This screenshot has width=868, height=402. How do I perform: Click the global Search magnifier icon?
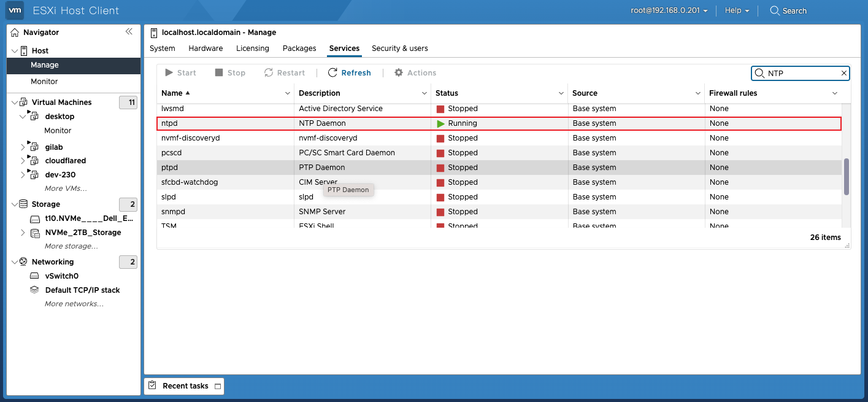coord(775,10)
